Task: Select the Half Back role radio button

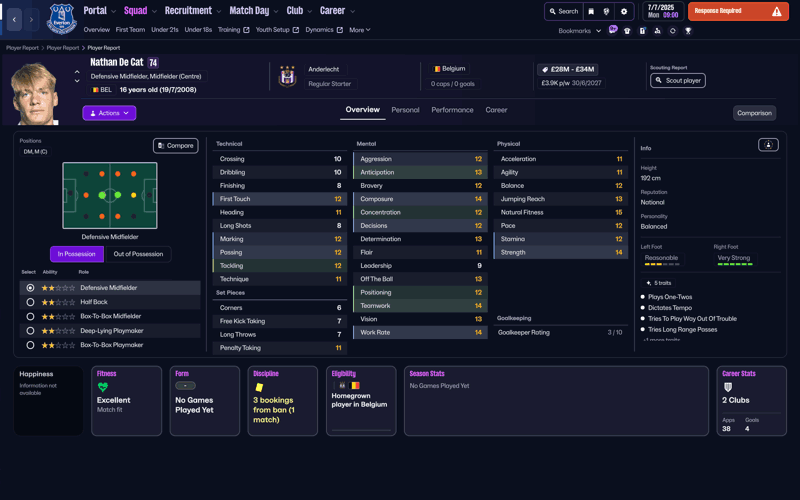Action: pos(30,302)
